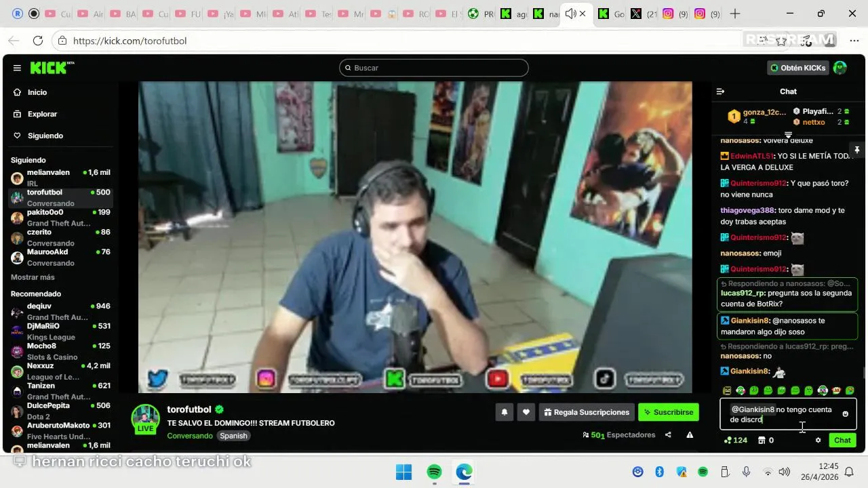Click username thiagovega388 in chat
Screen dimensions: 868x488
click(747, 210)
